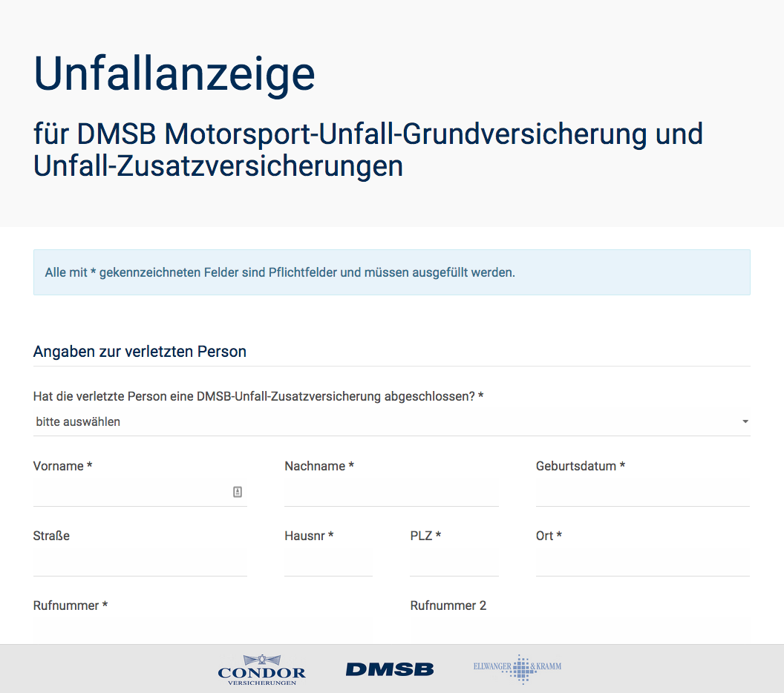Click the Vorname * label
The image size is (784, 693).
(x=62, y=466)
